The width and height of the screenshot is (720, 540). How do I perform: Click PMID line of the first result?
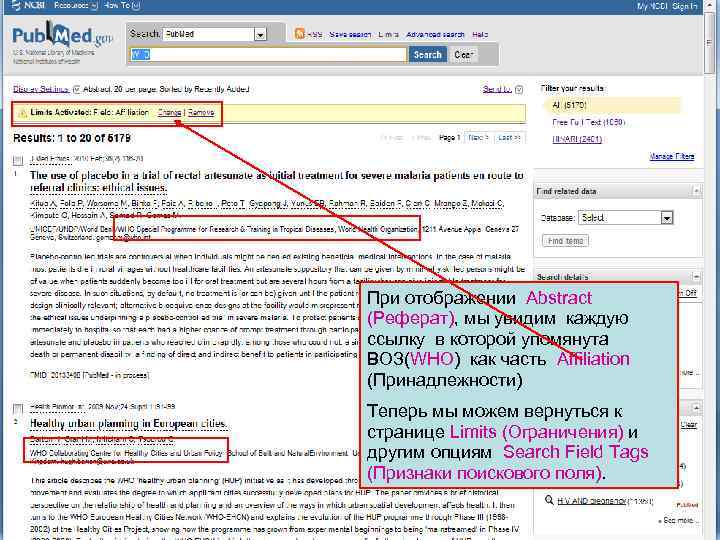coord(90,376)
